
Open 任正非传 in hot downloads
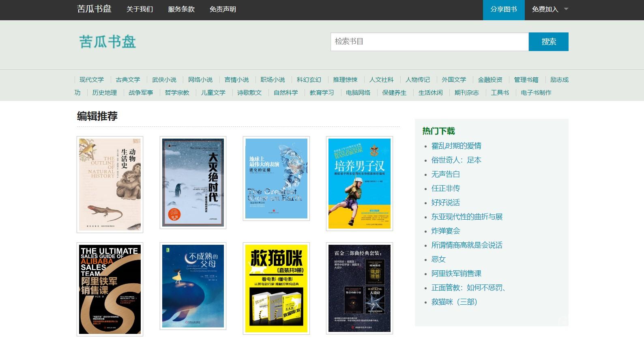[445, 188]
